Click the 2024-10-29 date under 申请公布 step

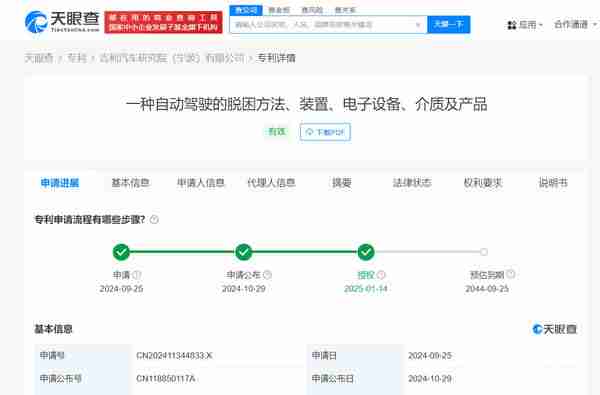point(244,289)
